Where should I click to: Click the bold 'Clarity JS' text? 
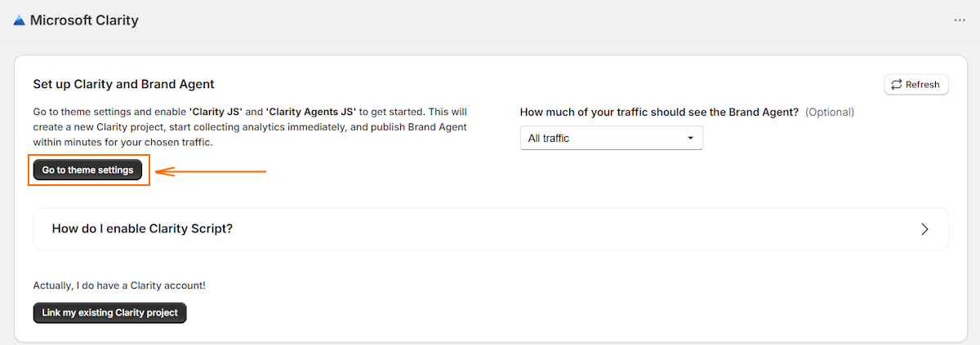pyautogui.click(x=216, y=112)
